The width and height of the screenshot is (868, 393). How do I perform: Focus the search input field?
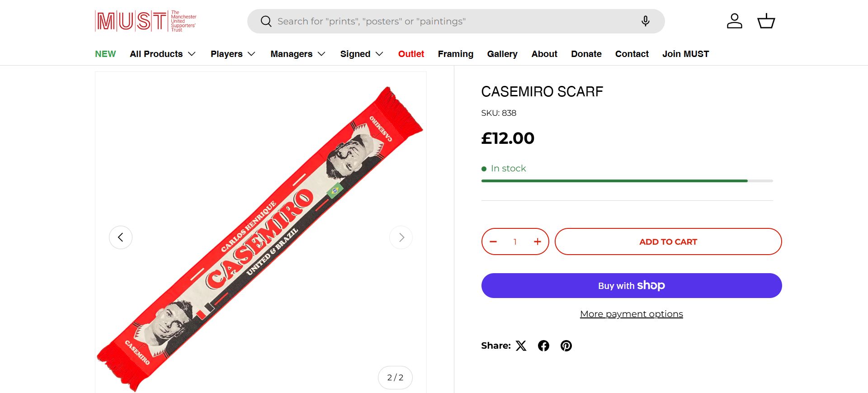452,21
